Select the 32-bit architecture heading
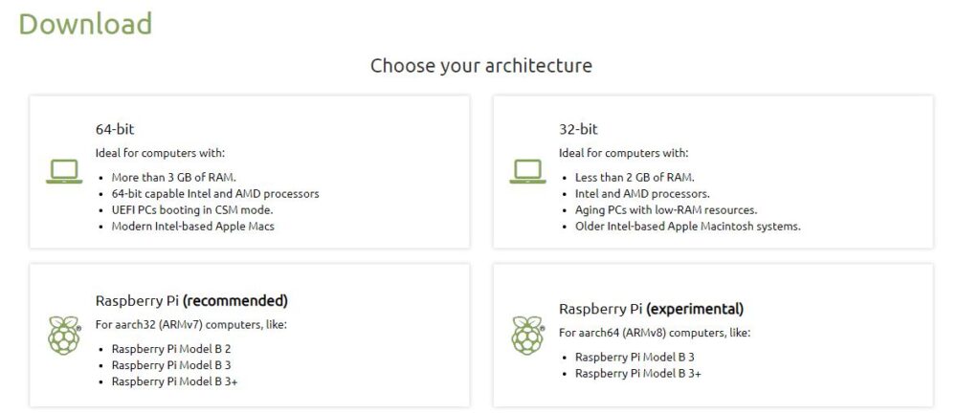The height and width of the screenshot is (413, 980). [578, 129]
